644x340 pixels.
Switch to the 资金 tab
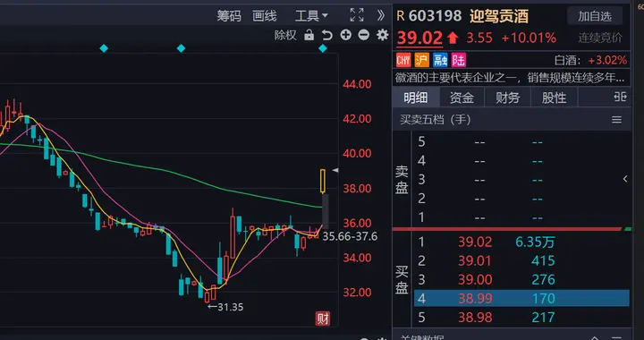462,98
